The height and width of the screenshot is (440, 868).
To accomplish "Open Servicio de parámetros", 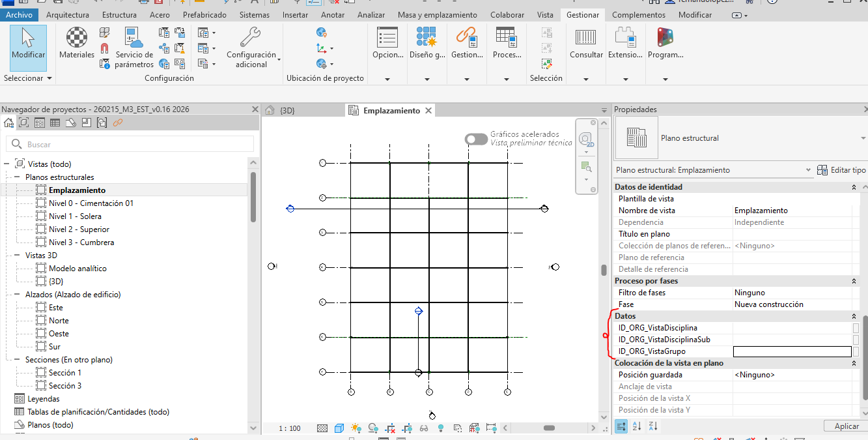I will click(134, 43).
